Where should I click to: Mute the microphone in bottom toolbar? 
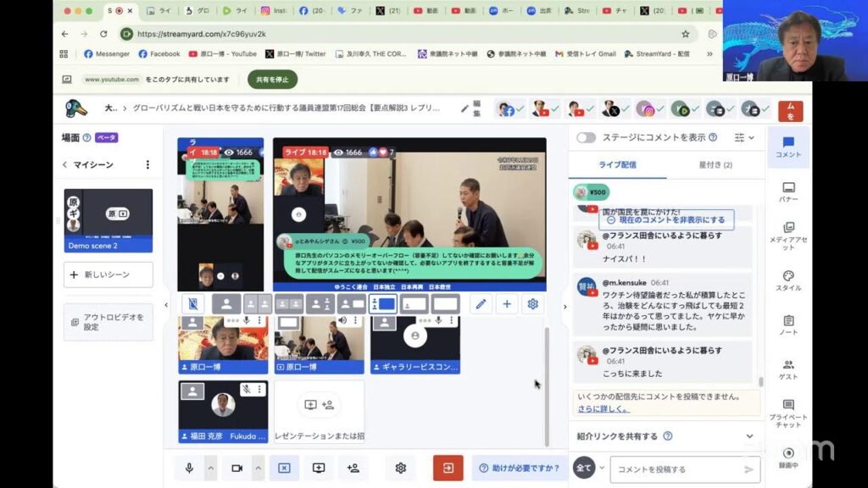click(189, 468)
